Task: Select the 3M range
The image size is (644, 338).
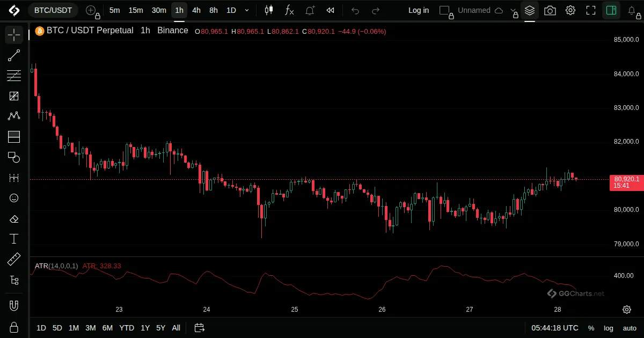Action: tap(90, 328)
